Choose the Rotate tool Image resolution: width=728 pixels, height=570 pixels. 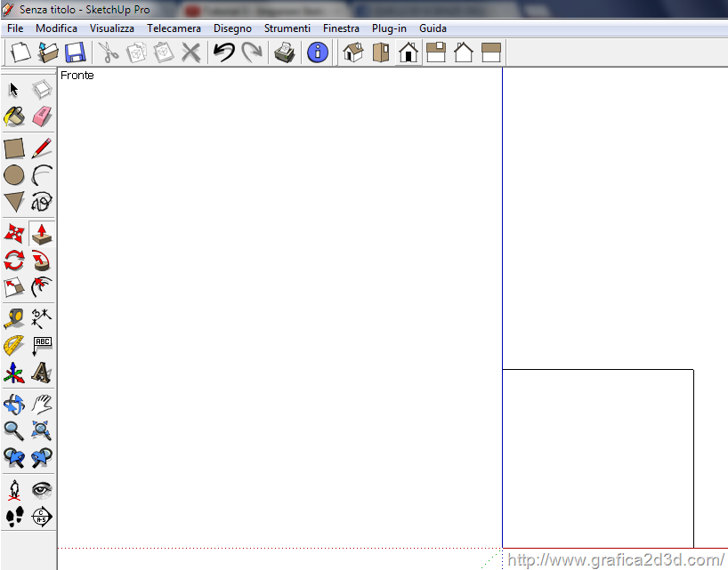point(14,261)
